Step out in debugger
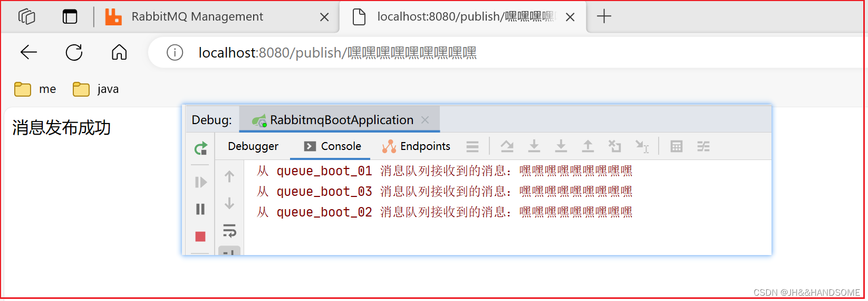The image size is (868, 301). point(588,146)
